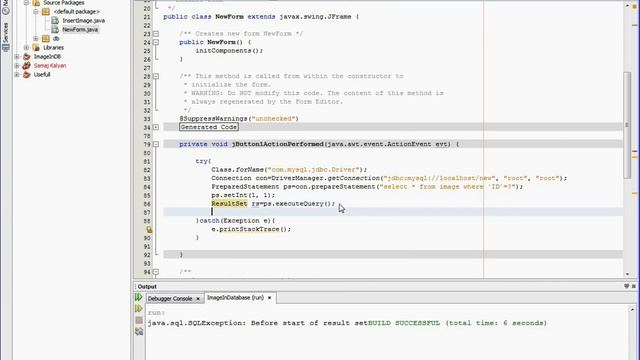Screen dimensions: 640x360
Task: Click the hint lightbulb icon on line 89
Action: point(149,229)
